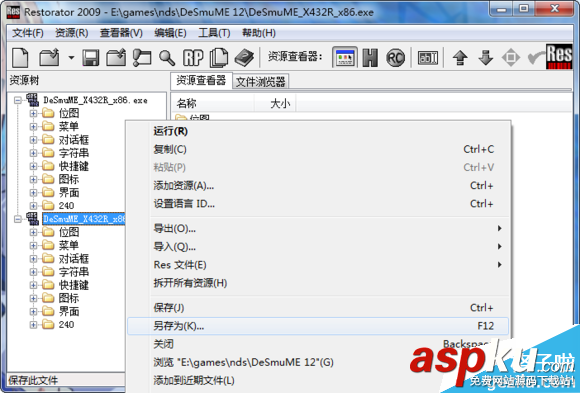
Task: Click the ab edit mode toolbar icon
Action: coord(428,58)
